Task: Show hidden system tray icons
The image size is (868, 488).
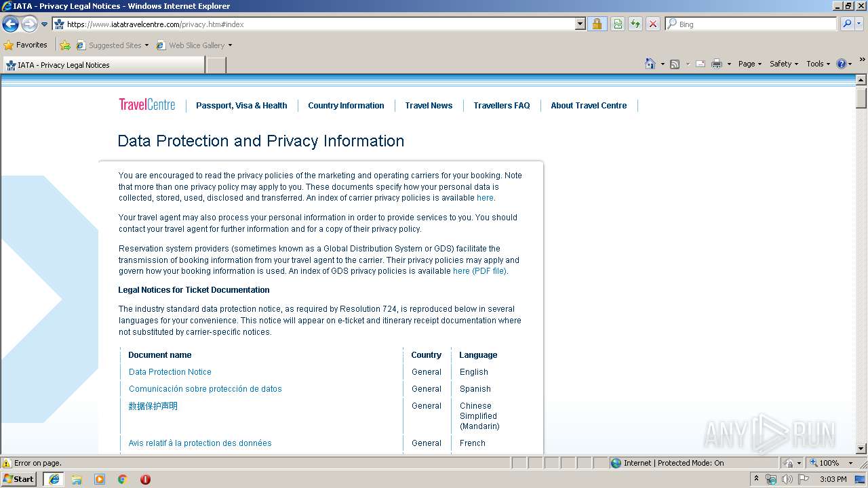Action: click(x=756, y=479)
